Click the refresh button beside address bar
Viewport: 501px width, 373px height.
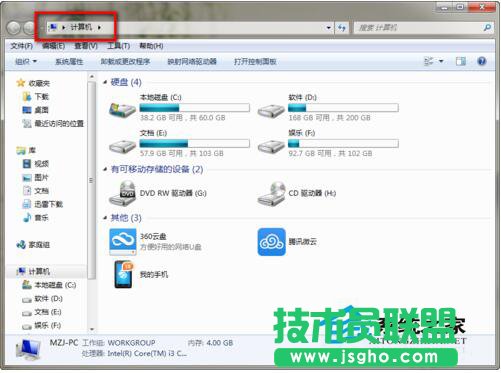tap(342, 28)
